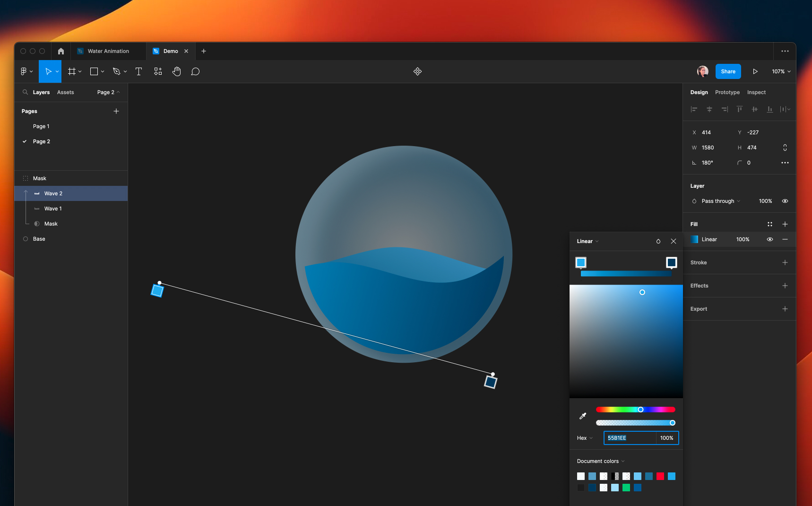Select Page 1 in pages list
This screenshot has width=812, height=506.
click(x=71, y=126)
